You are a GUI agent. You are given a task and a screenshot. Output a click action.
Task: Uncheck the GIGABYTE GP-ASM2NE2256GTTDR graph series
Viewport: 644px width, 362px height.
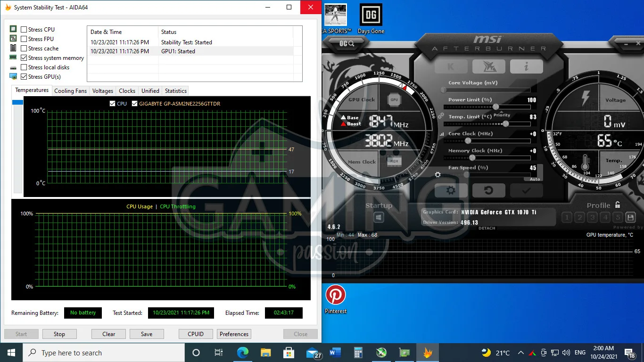pyautogui.click(x=135, y=104)
